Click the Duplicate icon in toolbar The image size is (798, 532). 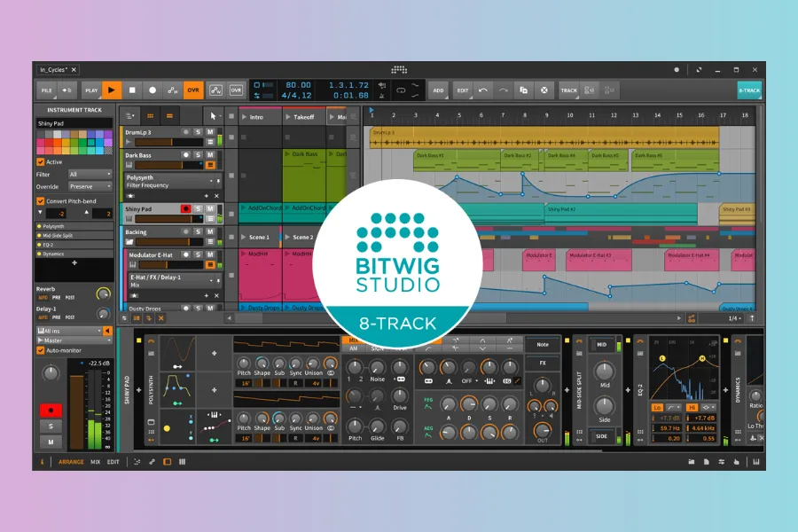[x=523, y=90]
